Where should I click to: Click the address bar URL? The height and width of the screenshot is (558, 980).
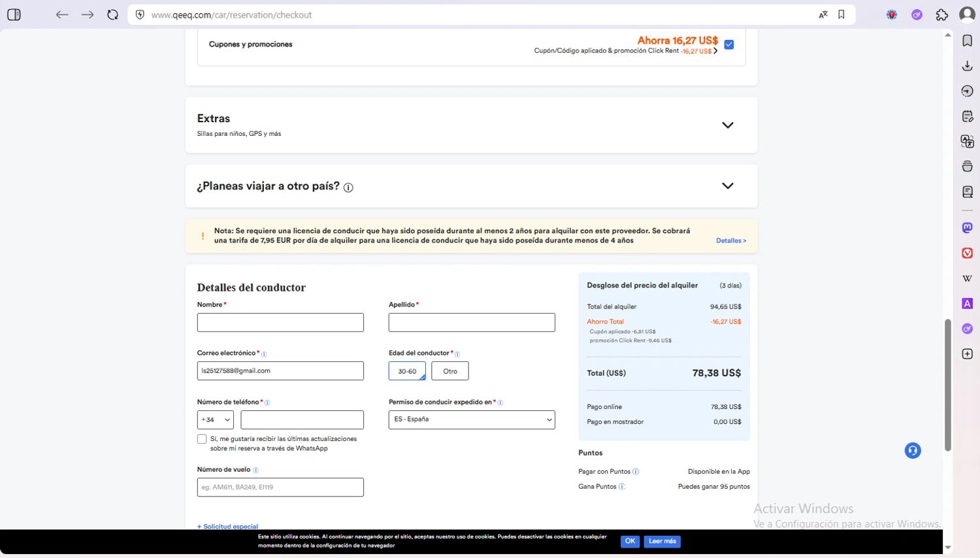(x=231, y=14)
